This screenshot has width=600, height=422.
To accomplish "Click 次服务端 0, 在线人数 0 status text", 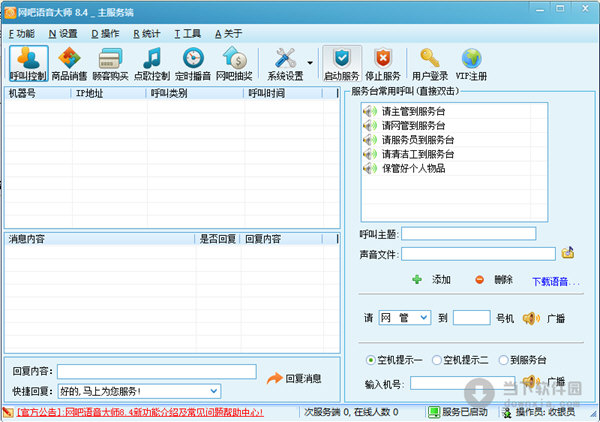I will pyautogui.click(x=351, y=412).
